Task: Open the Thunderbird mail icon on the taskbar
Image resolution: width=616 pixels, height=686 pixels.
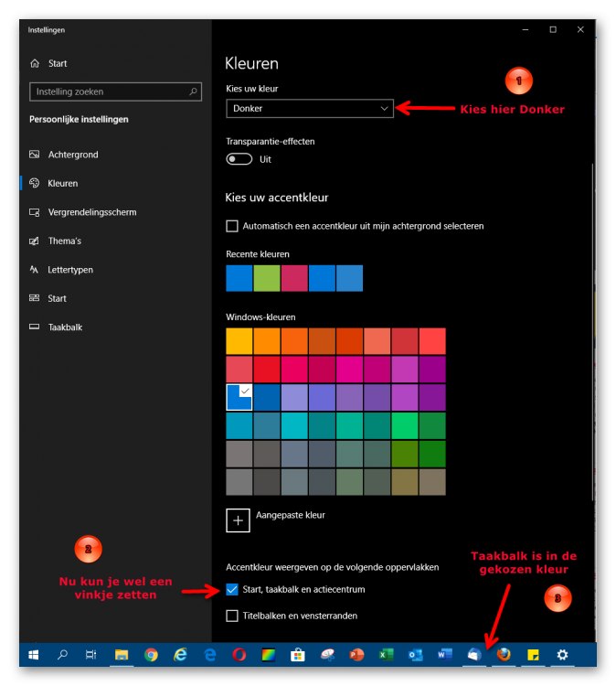Action: tap(474, 655)
